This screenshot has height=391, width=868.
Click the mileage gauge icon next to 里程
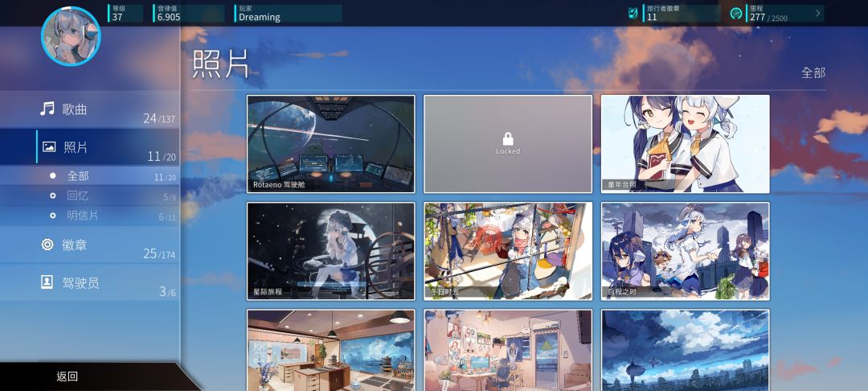click(x=735, y=14)
